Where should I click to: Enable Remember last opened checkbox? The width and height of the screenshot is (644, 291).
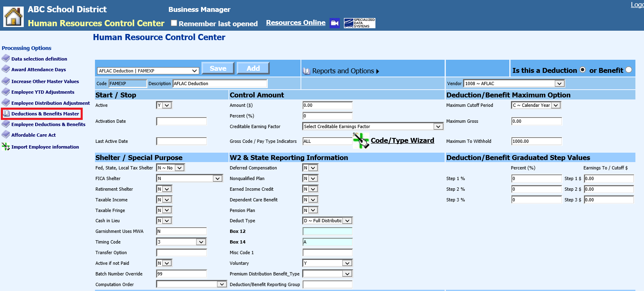[174, 23]
